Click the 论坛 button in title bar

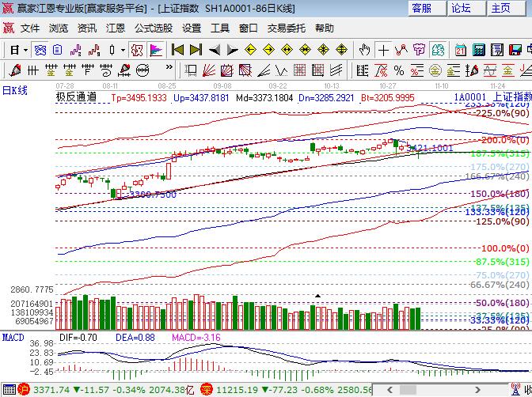461,8
